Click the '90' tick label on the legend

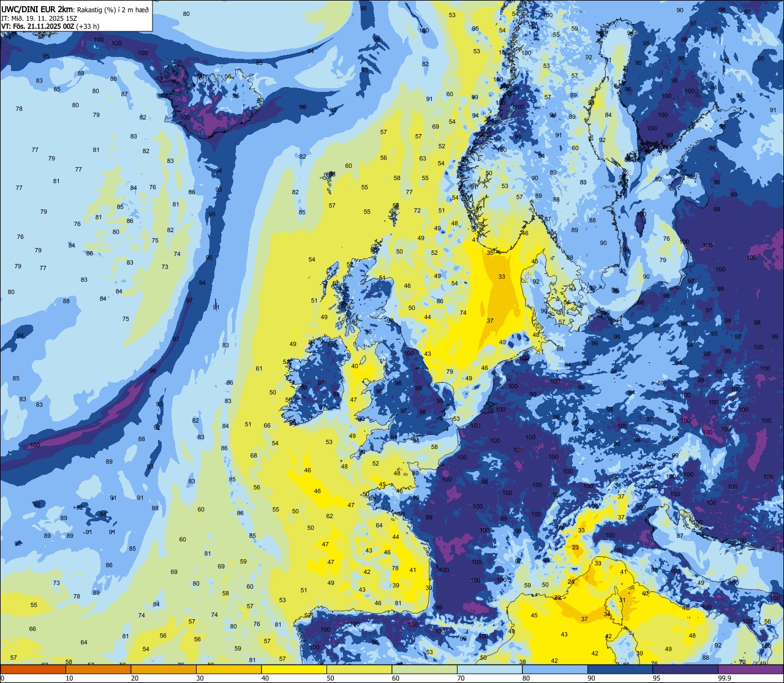click(x=591, y=678)
